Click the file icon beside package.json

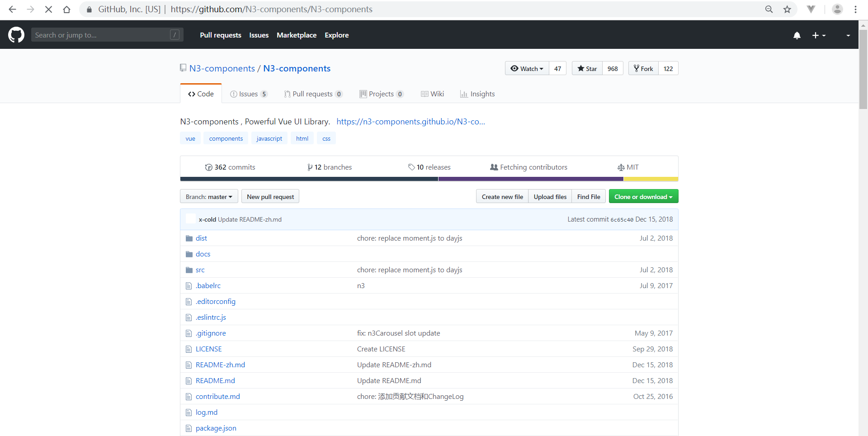(x=189, y=428)
